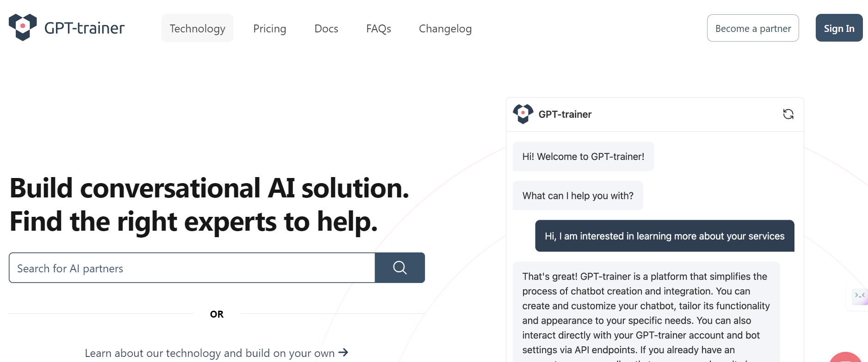Screen dimensions: 868x362
Task: Open the Changelog
Action: (x=445, y=28)
